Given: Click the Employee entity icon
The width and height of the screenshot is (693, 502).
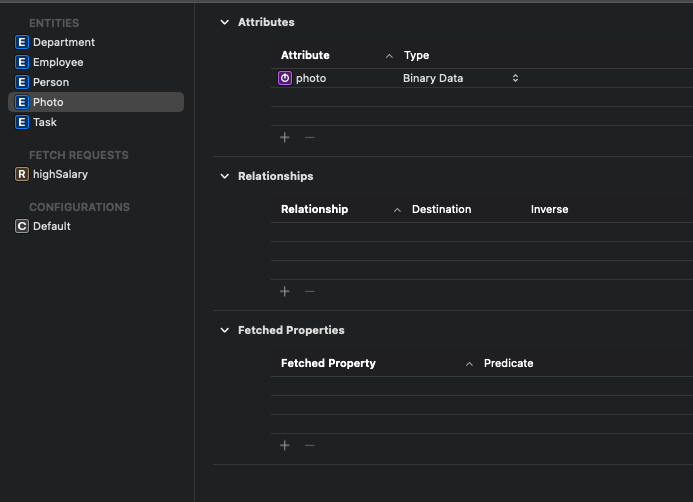Looking at the screenshot, I should click(x=22, y=62).
